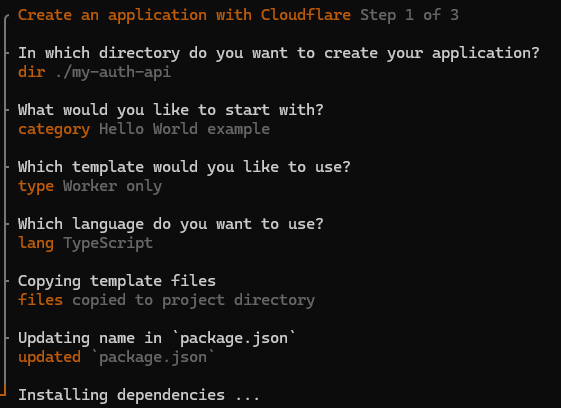Click the 'What would you like to start with?' prompt
Screen dimensions: 561x408
(171, 110)
